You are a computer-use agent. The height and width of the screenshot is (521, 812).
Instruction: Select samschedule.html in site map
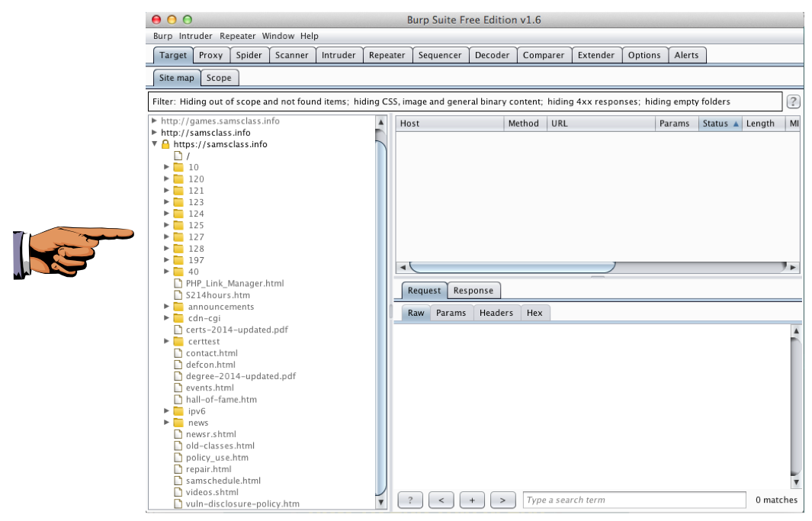[223, 481]
